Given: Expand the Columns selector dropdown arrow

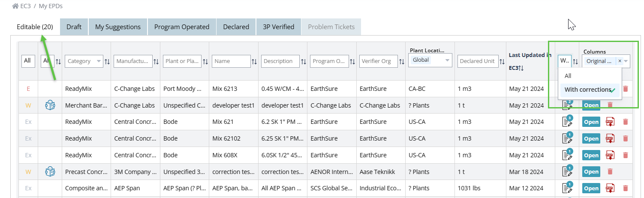Looking at the screenshot, I should click(626, 61).
